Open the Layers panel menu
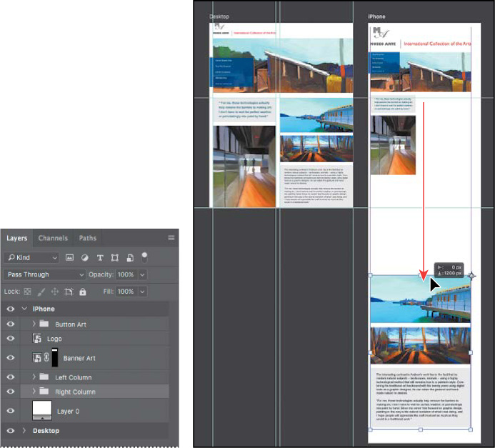Screen dimensions: 495x448 pyautogui.click(x=171, y=238)
